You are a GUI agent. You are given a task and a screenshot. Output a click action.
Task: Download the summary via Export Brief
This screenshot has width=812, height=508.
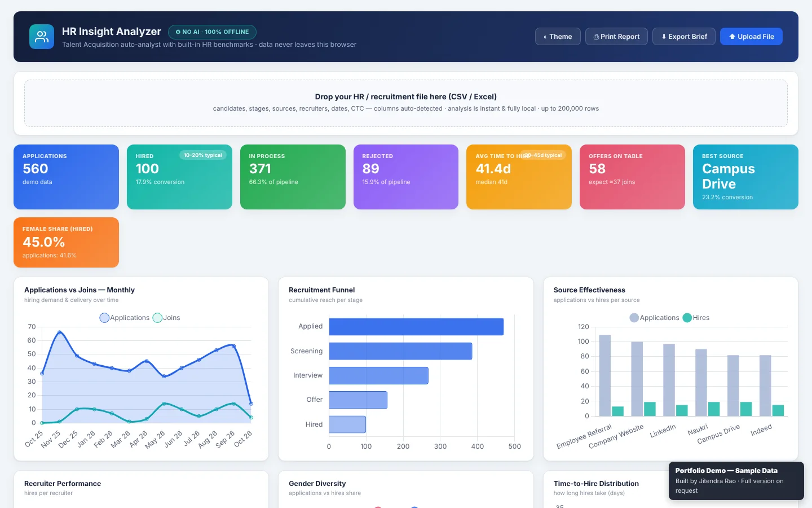pos(684,37)
